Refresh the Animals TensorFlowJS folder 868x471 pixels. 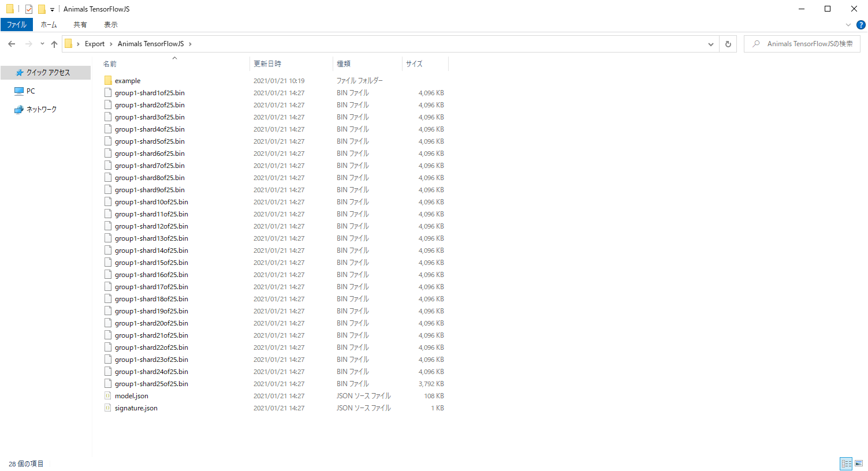(728, 44)
